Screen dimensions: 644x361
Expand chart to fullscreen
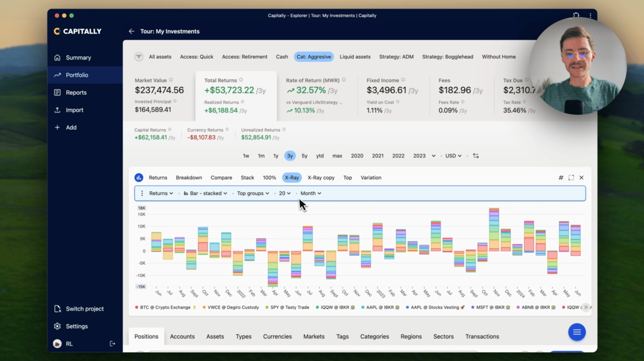click(x=571, y=178)
